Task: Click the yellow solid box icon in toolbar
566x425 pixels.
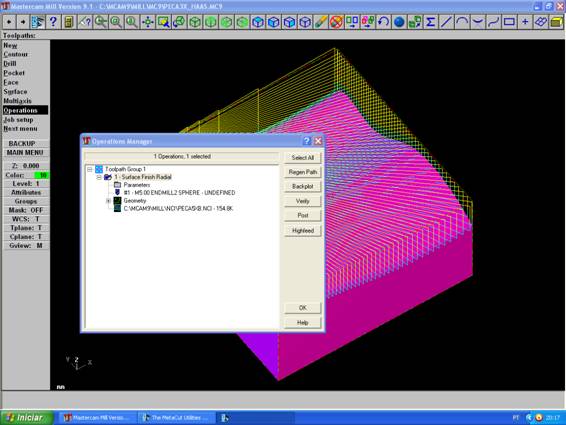Action: pyautogui.click(x=556, y=22)
